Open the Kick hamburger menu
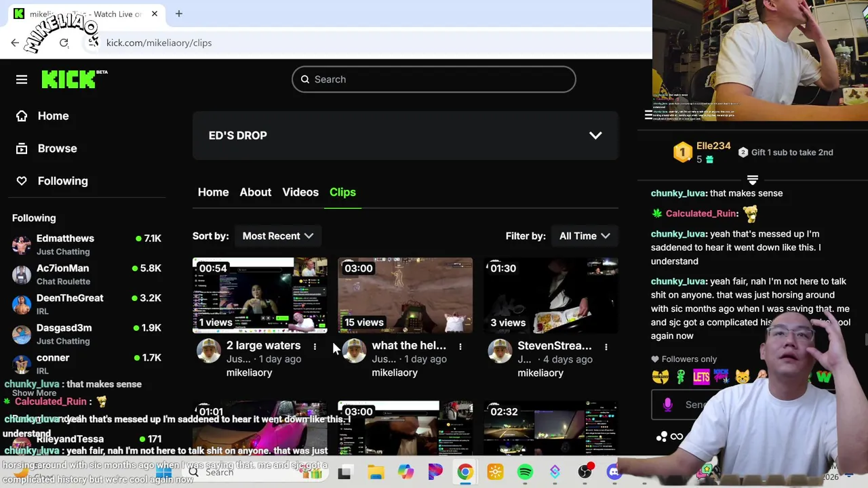The image size is (868, 488). pyautogui.click(x=22, y=79)
